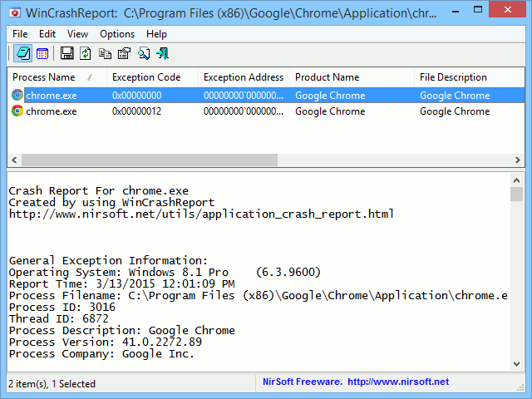Click 'Process Description: Google Chrome' line
Image resolution: width=532 pixels, height=399 pixels.
pyautogui.click(x=122, y=331)
